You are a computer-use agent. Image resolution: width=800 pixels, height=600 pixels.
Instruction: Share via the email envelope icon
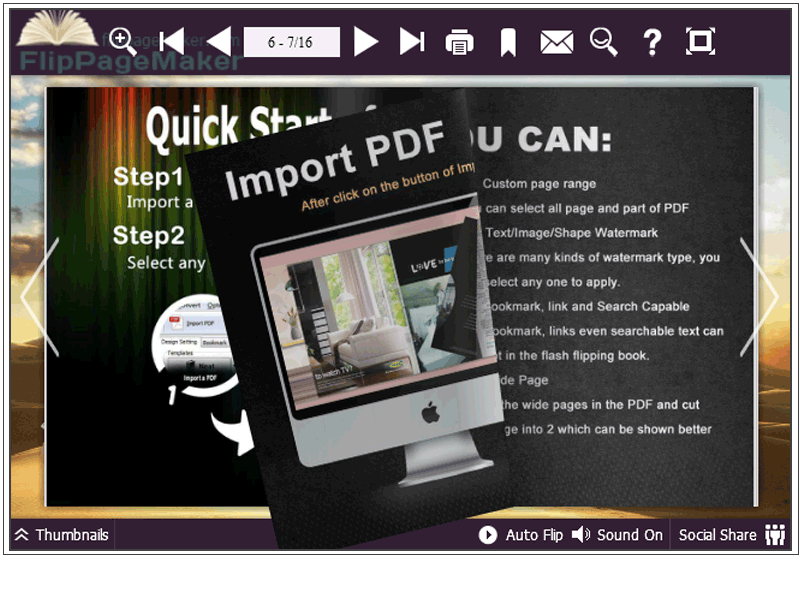pyautogui.click(x=557, y=42)
